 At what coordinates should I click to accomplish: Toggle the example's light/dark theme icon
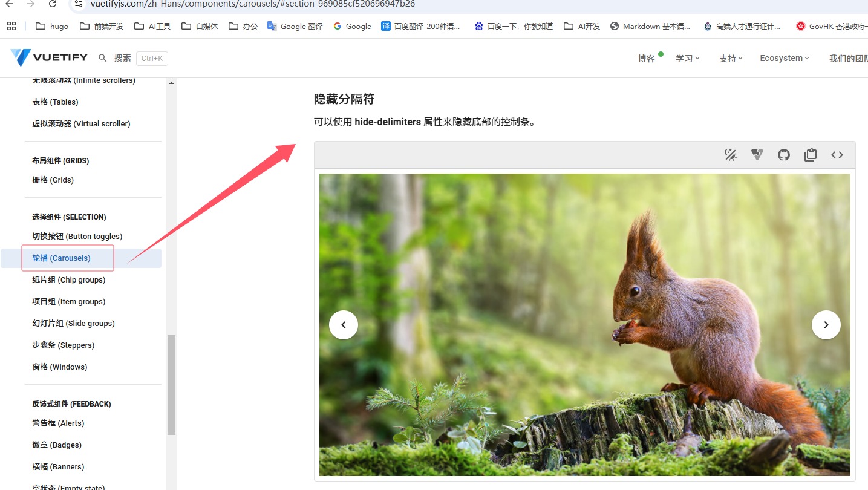point(731,155)
